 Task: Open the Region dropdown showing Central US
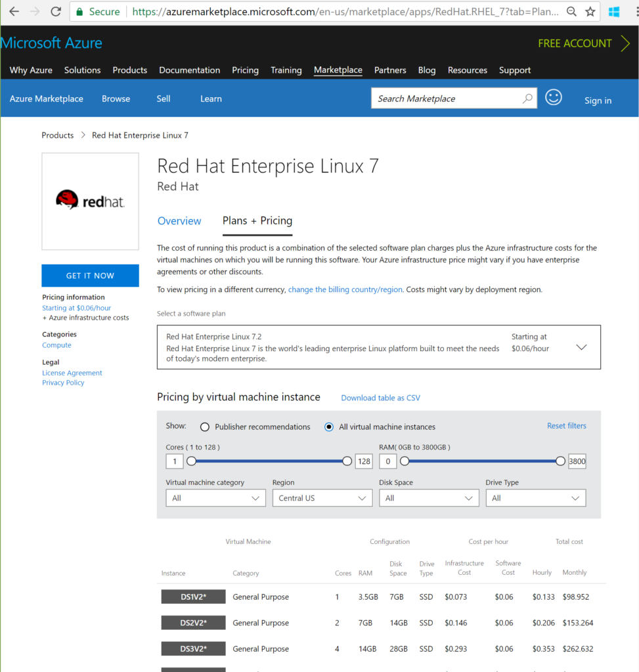pos(322,498)
